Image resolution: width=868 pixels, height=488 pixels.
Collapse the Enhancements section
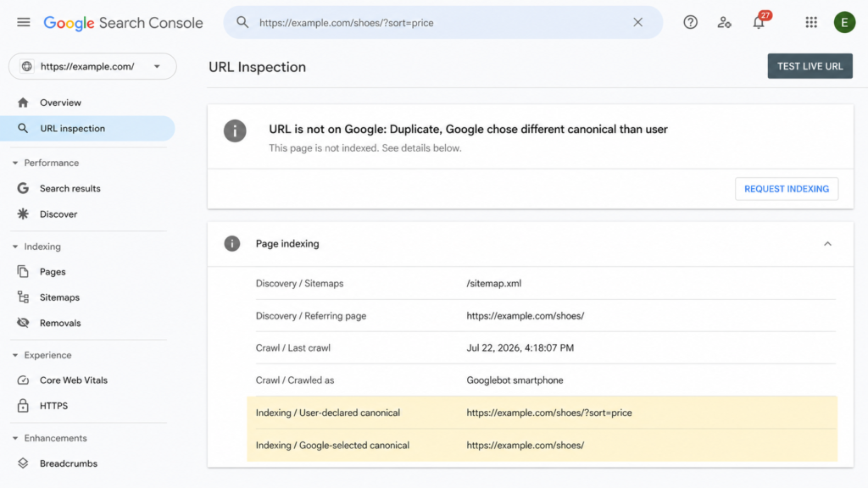coord(15,438)
